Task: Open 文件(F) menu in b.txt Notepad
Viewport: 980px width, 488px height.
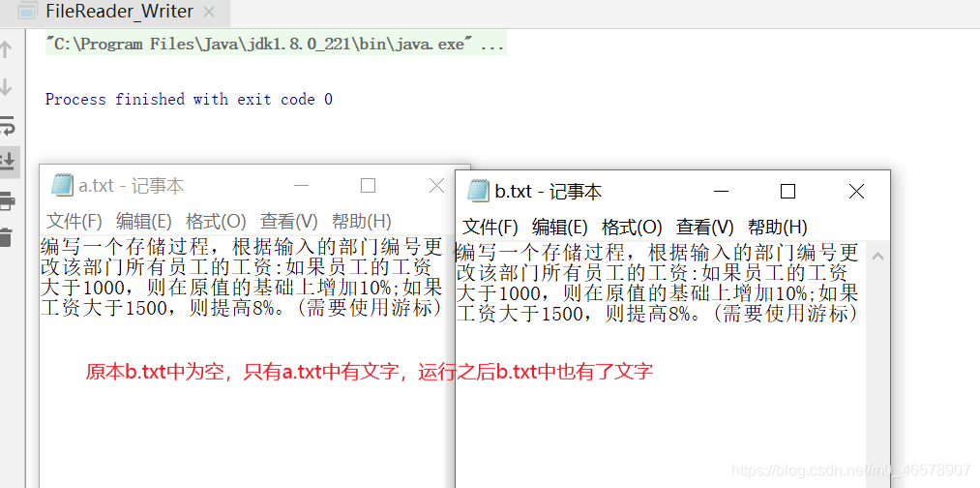Action: [x=490, y=227]
